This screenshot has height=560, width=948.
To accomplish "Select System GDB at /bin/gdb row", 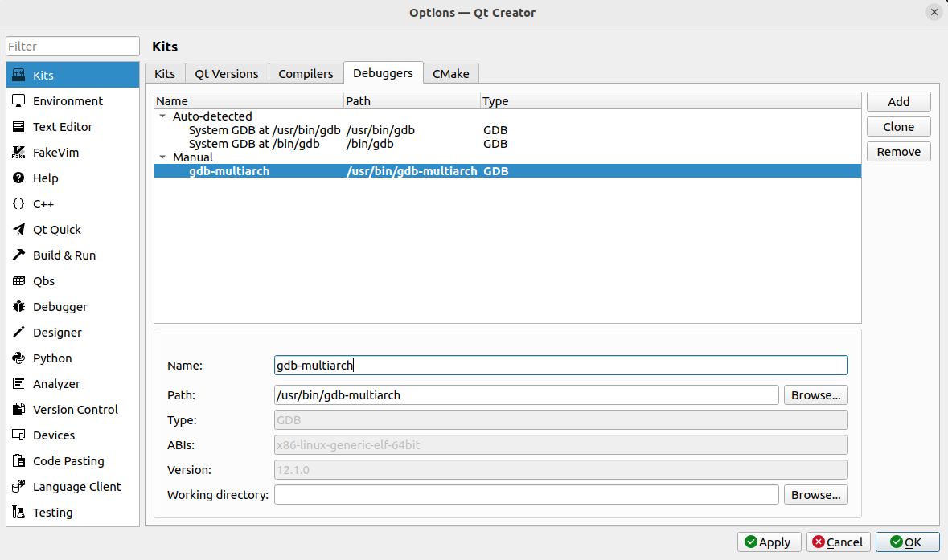I will 508,144.
